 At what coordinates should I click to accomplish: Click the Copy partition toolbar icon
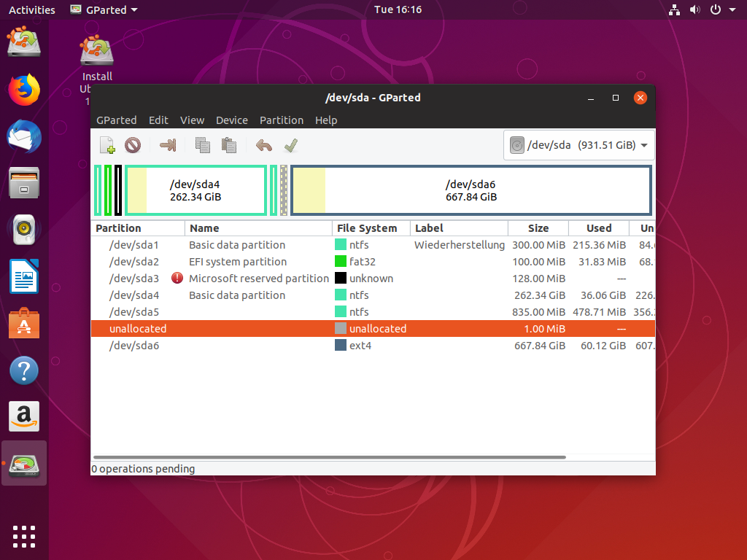coord(203,145)
